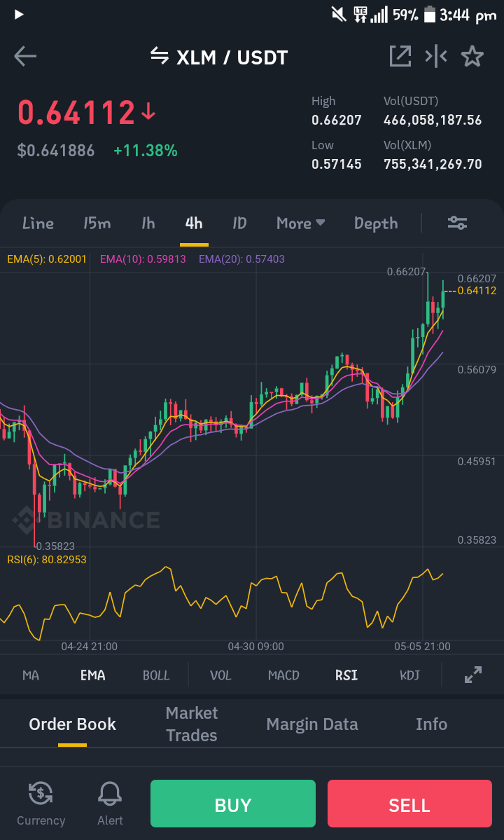Expand the More timeframes dropdown

(301, 223)
